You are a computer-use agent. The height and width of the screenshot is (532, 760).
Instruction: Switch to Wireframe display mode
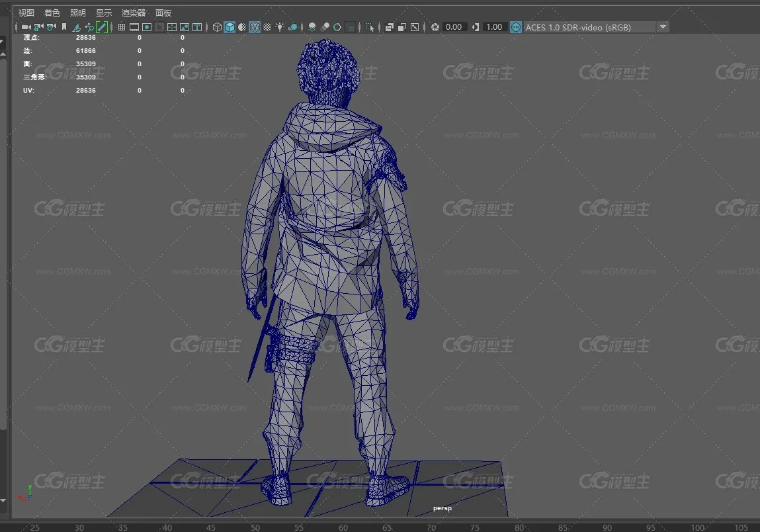(217, 27)
